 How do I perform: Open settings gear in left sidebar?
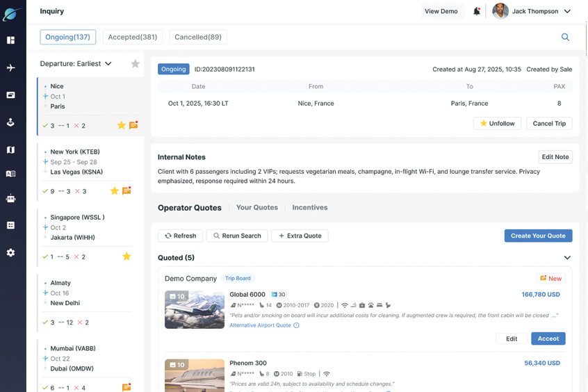click(10, 253)
